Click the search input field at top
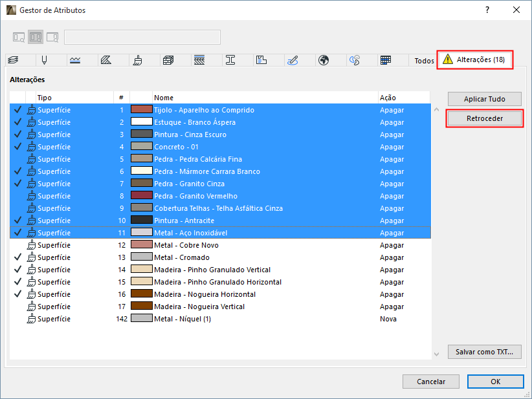Image resolution: width=532 pixels, height=399 pixels. pos(142,38)
